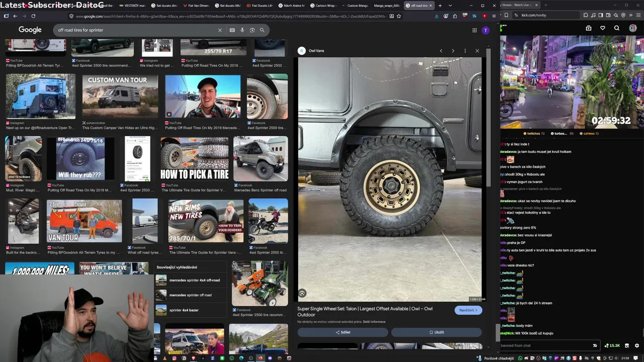Switch to Manga_wraps_600 tab
The width and height of the screenshot is (644, 362).
click(387, 6)
